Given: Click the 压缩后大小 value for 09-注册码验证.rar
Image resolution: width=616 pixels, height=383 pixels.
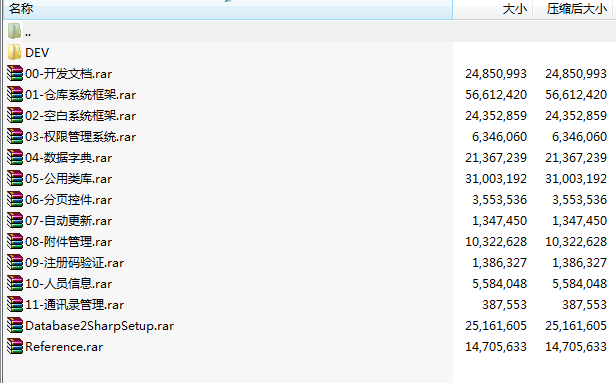Looking at the screenshot, I should pyautogui.click(x=579, y=263).
